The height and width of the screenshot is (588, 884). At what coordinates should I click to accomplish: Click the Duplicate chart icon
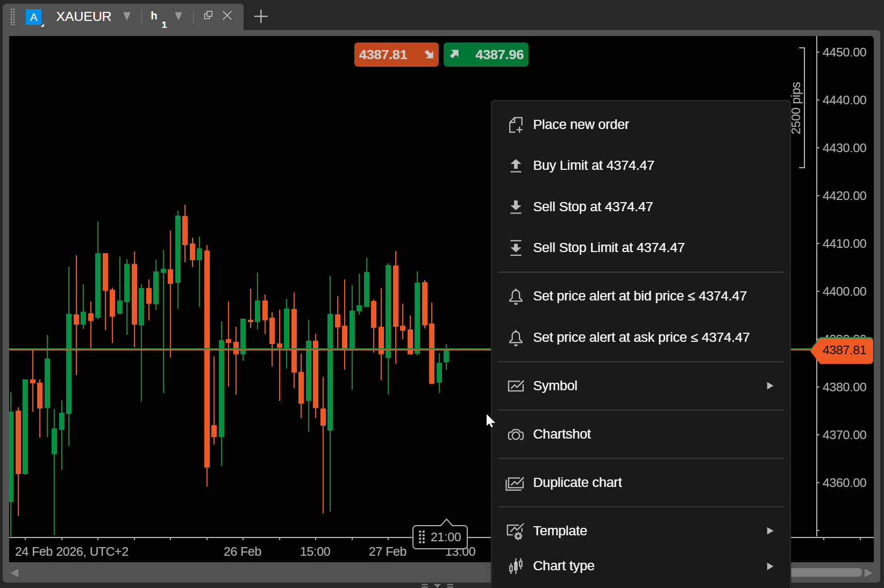tap(515, 483)
